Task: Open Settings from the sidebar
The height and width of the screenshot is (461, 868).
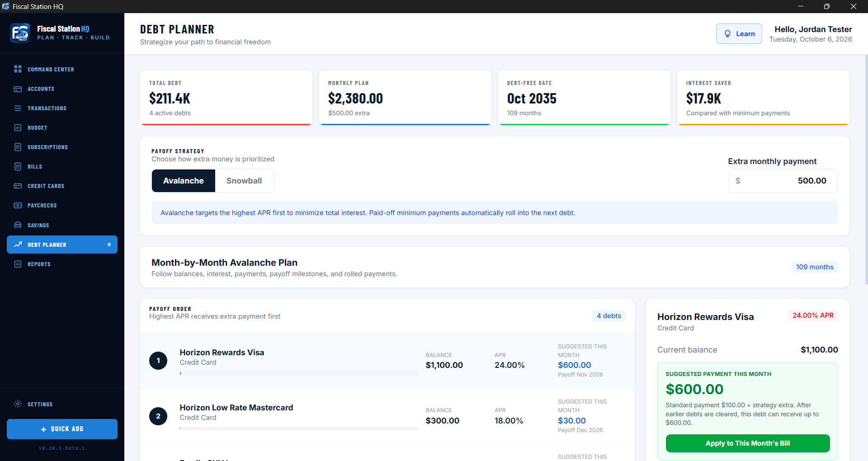Action: point(62,404)
